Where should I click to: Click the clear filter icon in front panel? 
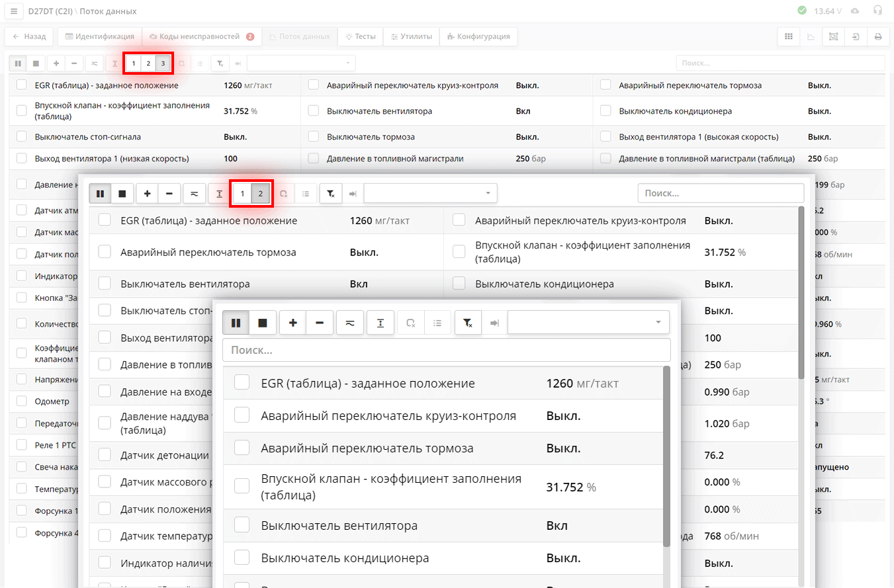(x=467, y=323)
